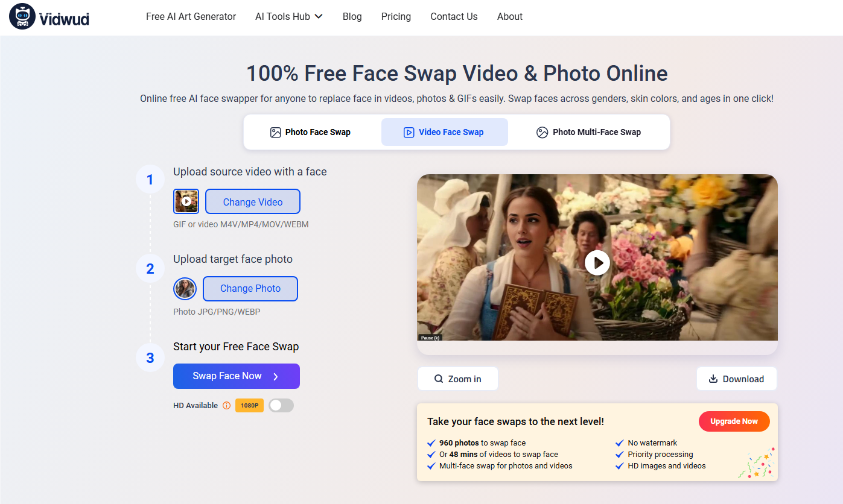Click the download arrow icon
This screenshot has width=843, height=504.
click(x=713, y=379)
